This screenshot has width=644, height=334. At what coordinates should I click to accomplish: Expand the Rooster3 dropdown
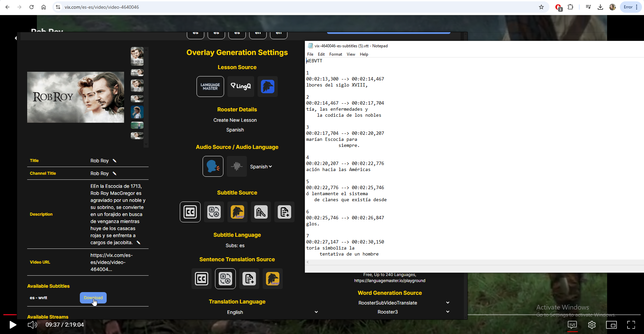pos(404,312)
